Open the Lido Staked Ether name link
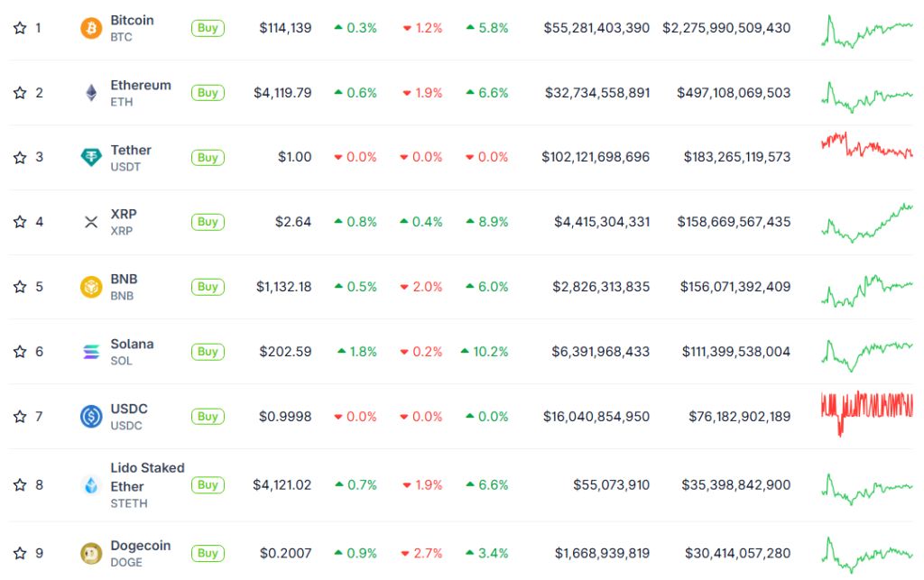This screenshot has height=580, width=924. pyautogui.click(x=147, y=477)
